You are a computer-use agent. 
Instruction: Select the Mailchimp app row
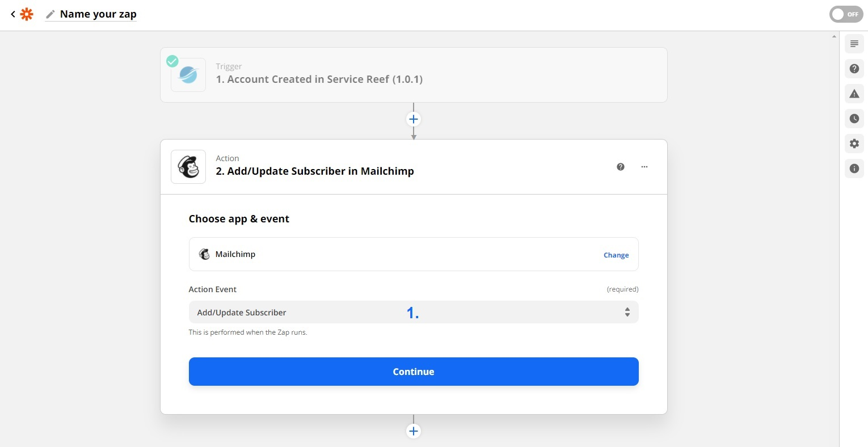414,254
